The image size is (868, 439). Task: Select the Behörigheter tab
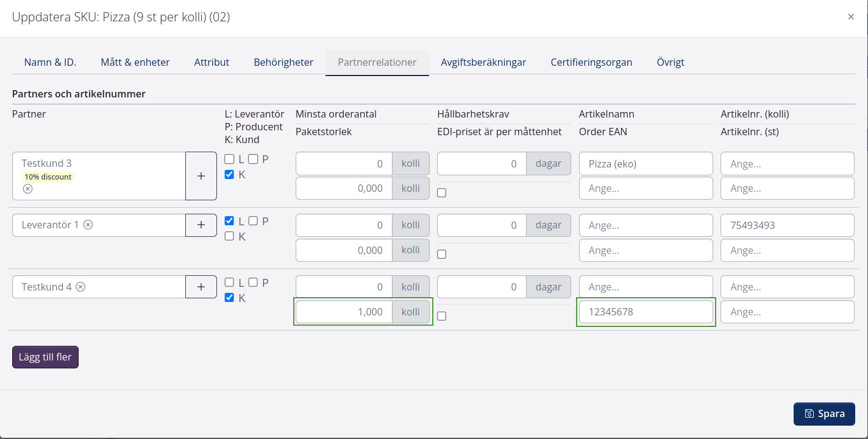click(283, 62)
